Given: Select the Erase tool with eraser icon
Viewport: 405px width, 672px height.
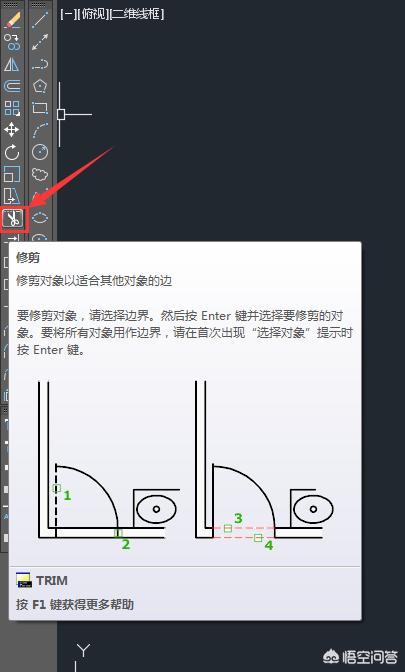Looking at the screenshot, I should click(x=12, y=19).
